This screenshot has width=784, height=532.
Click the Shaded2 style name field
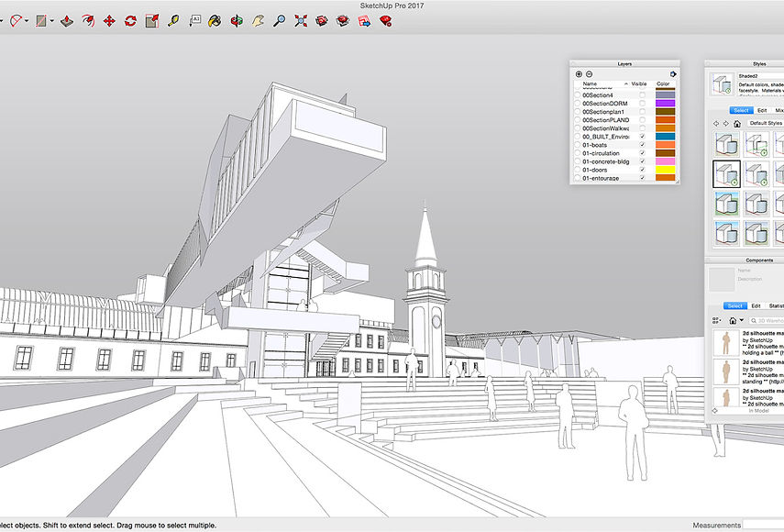pos(760,76)
